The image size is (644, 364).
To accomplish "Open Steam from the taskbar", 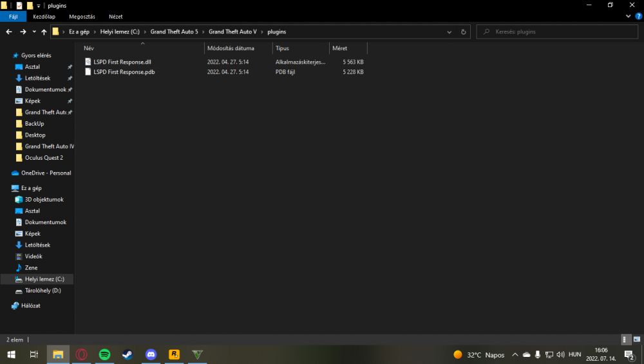I will [128, 354].
